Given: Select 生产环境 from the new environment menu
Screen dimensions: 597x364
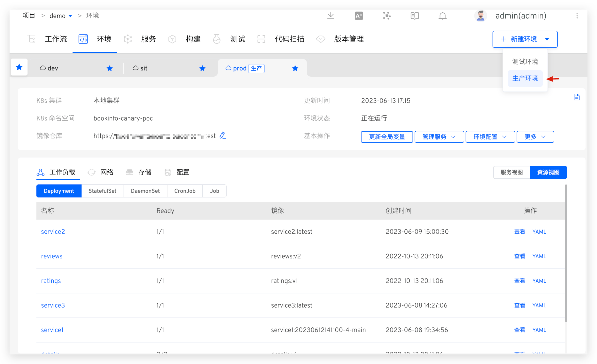Looking at the screenshot, I should pyautogui.click(x=525, y=78).
